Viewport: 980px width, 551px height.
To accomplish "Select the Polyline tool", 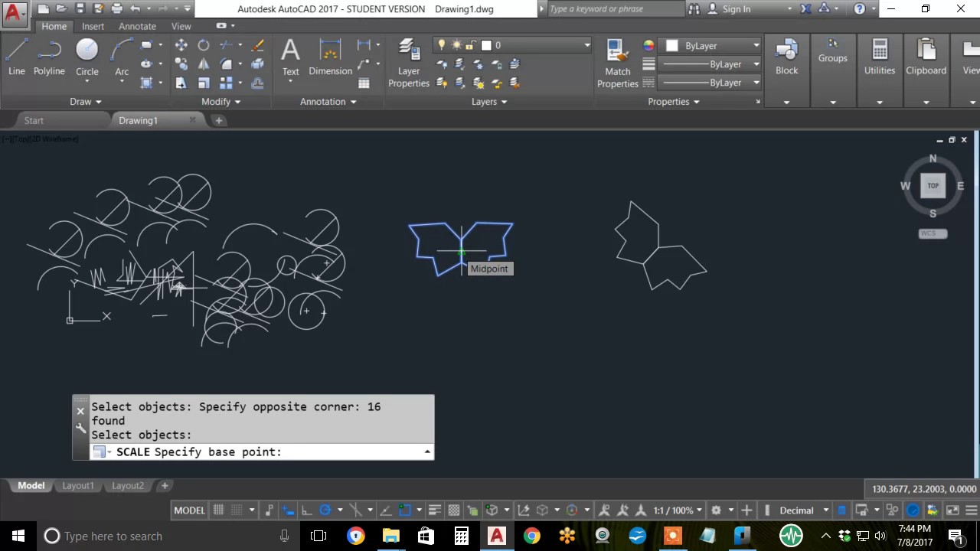I will (49, 57).
